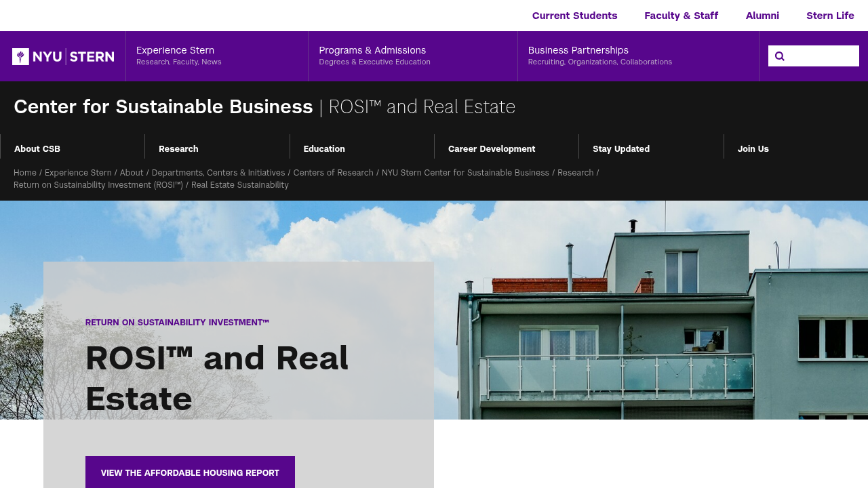Click Return on Sustainability Investment (ROSI) breadcrumb
Screen dimensions: 868x488
(98, 185)
